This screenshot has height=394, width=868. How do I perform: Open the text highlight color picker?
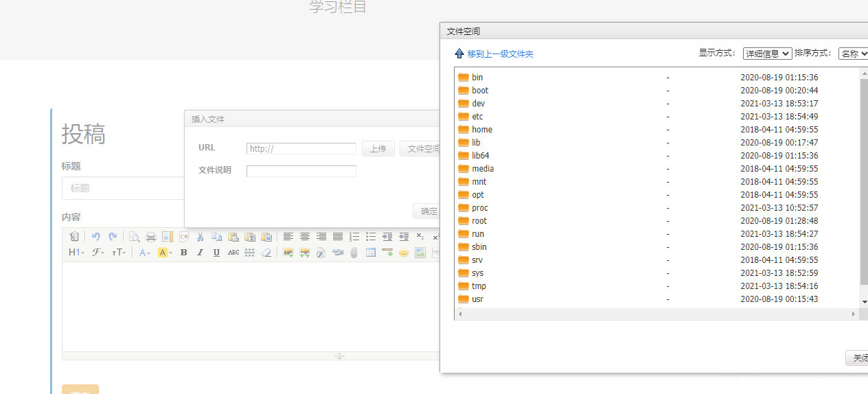pos(165,253)
